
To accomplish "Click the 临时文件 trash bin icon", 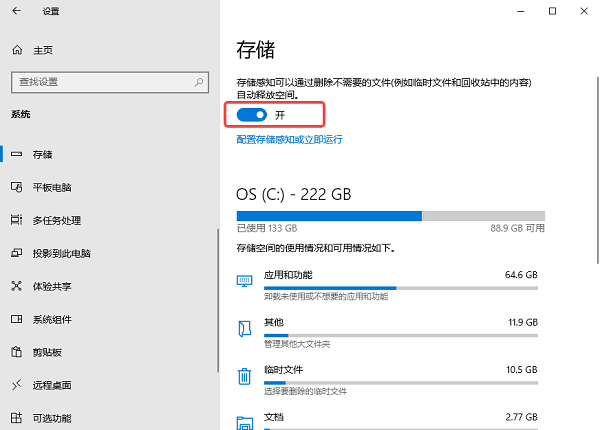I will [x=245, y=376].
